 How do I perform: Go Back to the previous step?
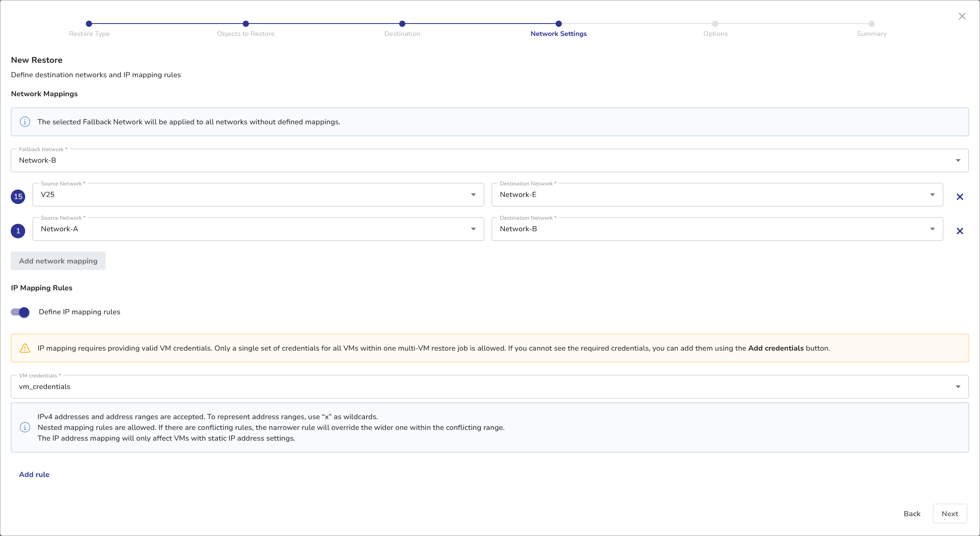(912, 514)
